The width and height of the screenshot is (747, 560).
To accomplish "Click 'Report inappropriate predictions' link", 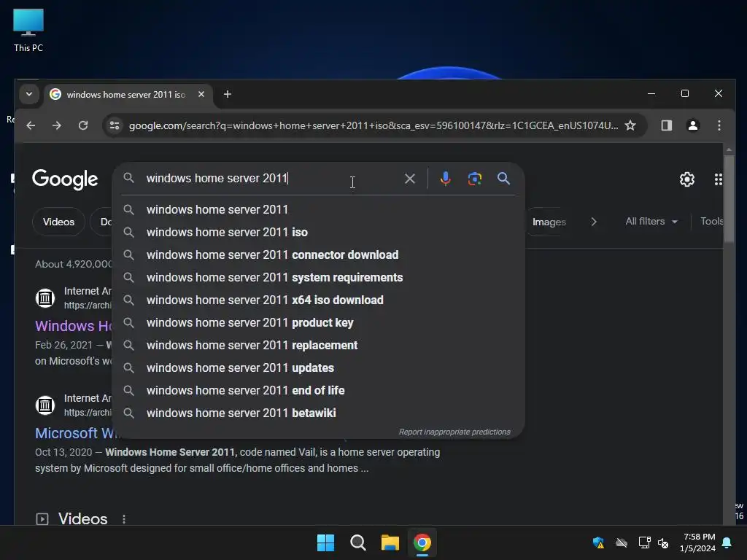I will click(x=454, y=432).
